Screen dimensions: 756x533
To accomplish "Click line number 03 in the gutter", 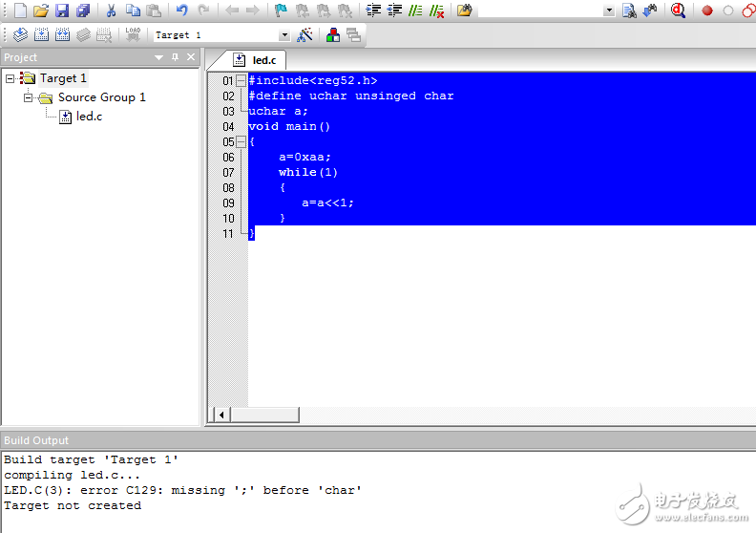I will coord(228,112).
